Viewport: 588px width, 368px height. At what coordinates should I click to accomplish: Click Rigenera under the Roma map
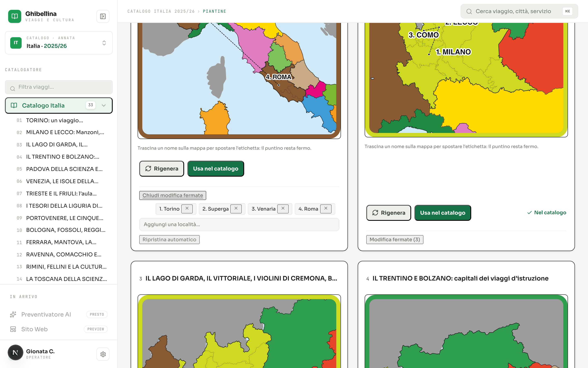161,169
